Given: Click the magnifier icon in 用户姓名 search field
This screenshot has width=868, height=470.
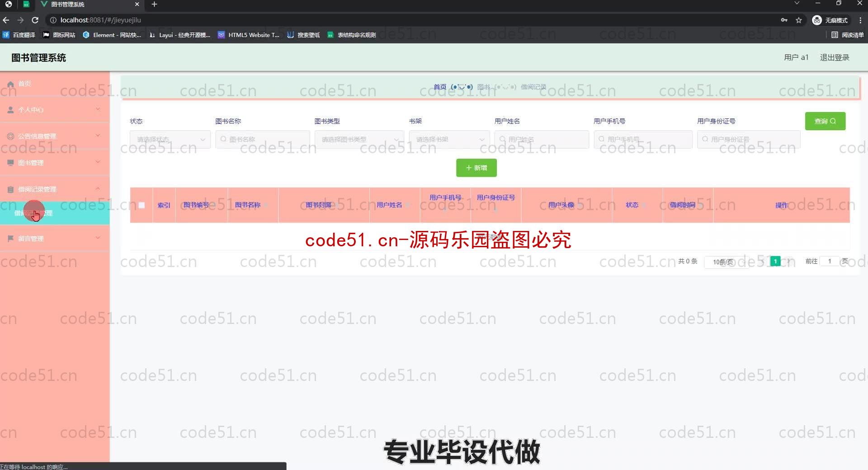Looking at the screenshot, I should [502, 139].
